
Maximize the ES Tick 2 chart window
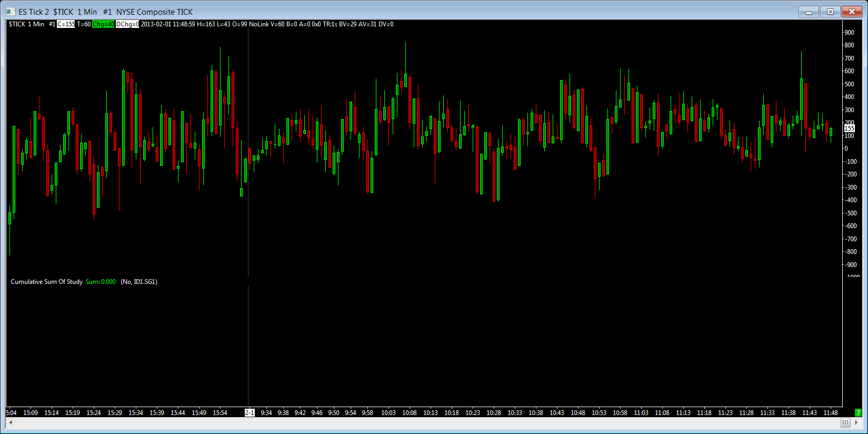point(830,12)
